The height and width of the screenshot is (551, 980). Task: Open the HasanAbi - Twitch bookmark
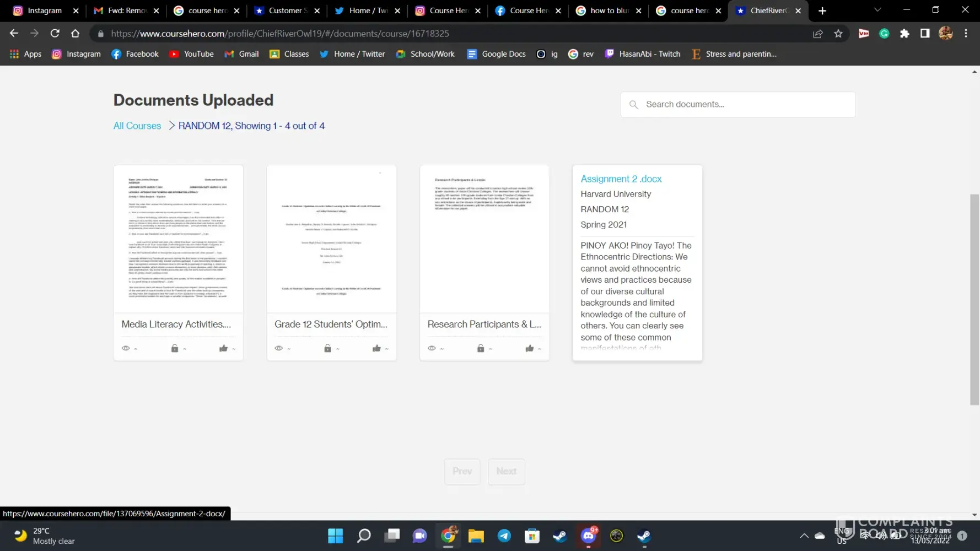click(x=643, y=54)
